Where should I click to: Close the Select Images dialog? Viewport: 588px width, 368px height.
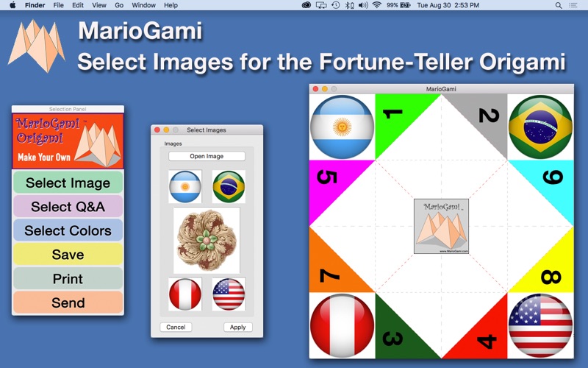[157, 130]
